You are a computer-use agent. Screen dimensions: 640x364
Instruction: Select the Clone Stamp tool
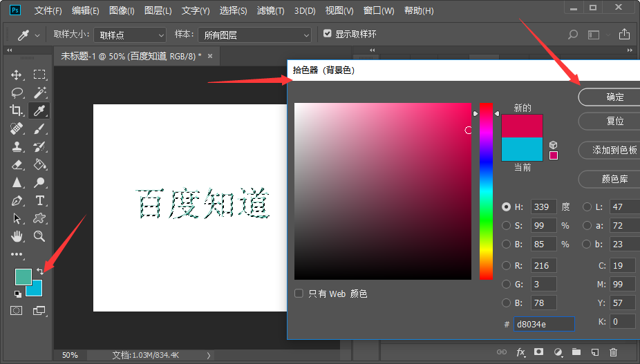point(17,146)
